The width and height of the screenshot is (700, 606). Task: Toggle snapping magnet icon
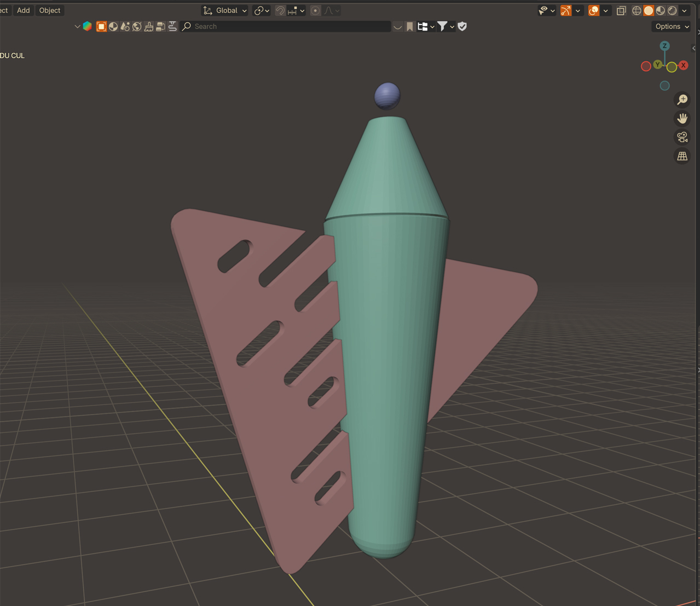point(280,10)
